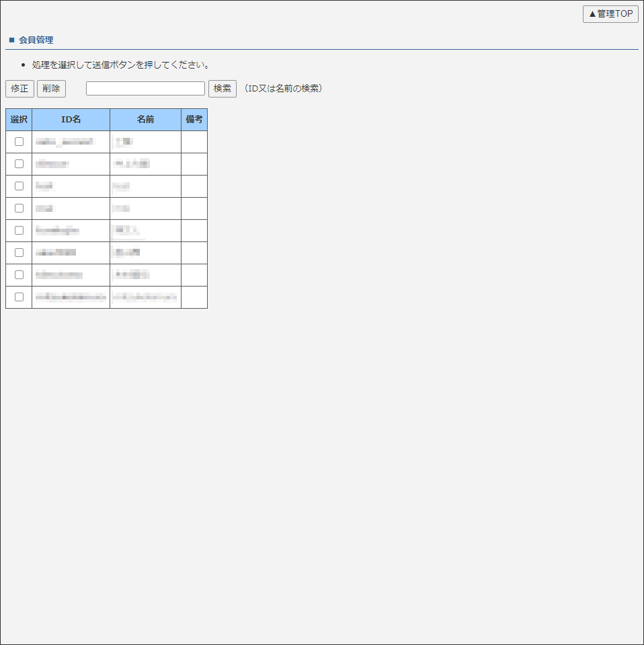Select the ID in the first table row
Image resolution: width=644 pixels, height=645 pixels.
pos(70,141)
